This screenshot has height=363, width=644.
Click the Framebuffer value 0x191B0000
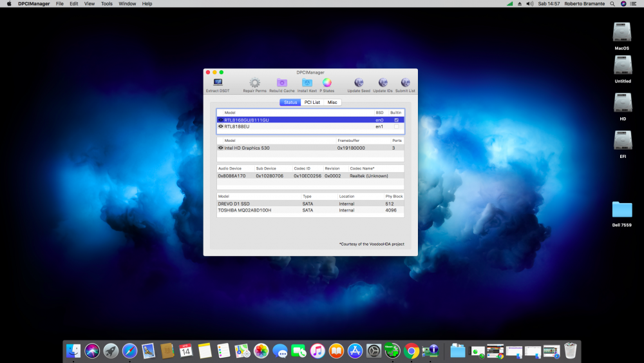(351, 148)
